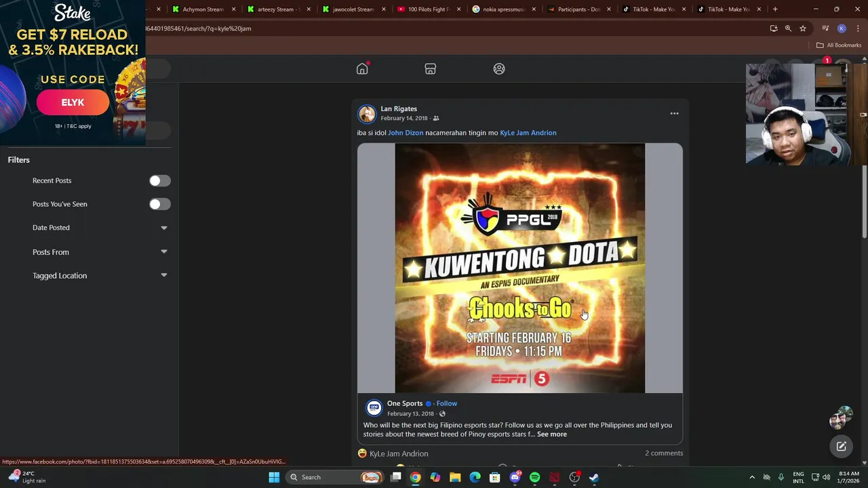Click the floating compose new message icon
Image resolution: width=868 pixels, height=488 pixels.
pos(841,446)
